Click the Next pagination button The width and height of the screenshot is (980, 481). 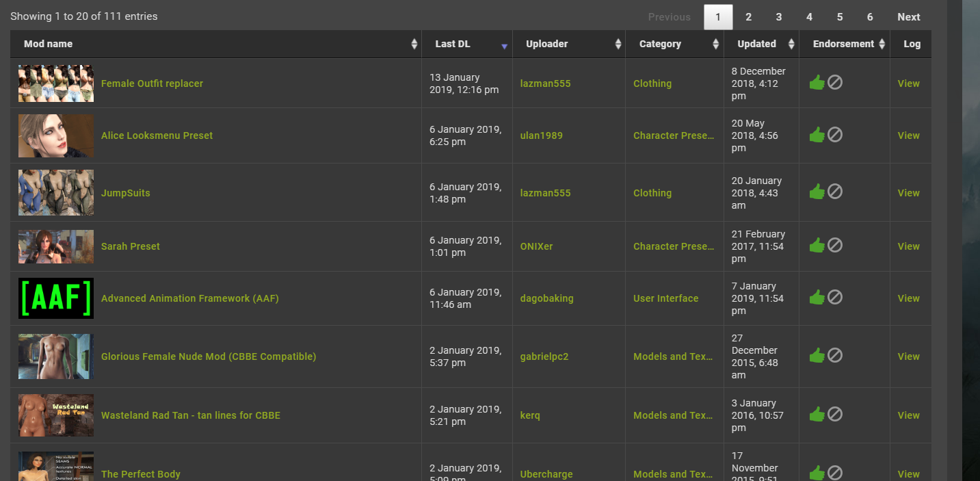908,16
